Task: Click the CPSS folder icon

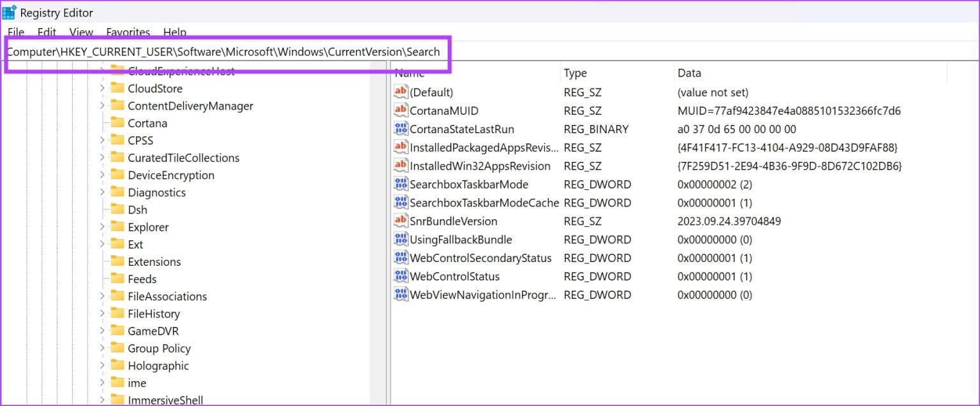Action: pos(117,140)
